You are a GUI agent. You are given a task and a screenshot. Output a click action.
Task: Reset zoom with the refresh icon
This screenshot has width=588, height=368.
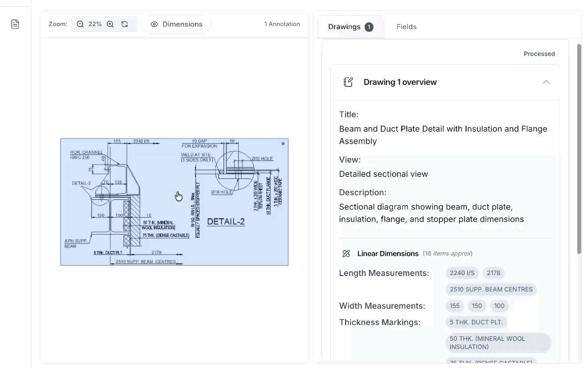coord(125,24)
